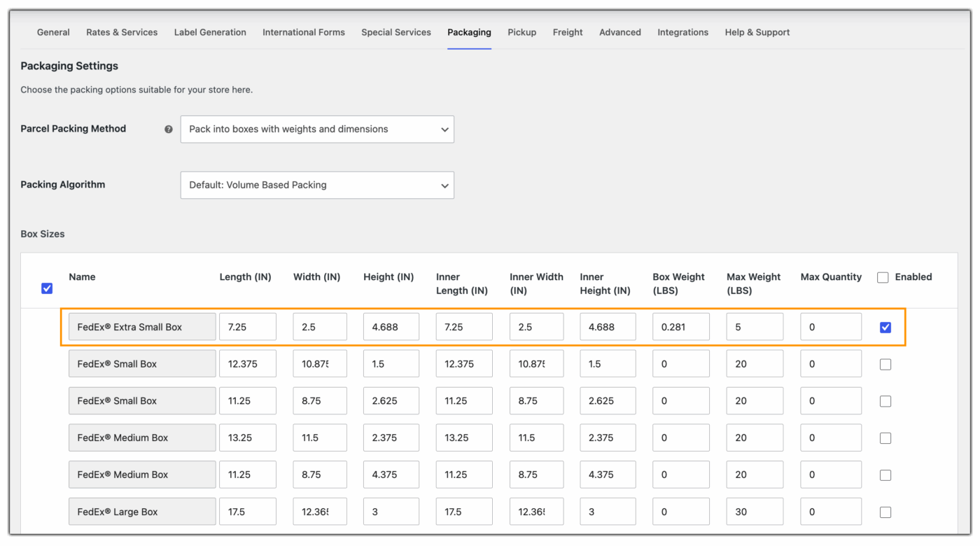Click the Packaging tab

(469, 32)
